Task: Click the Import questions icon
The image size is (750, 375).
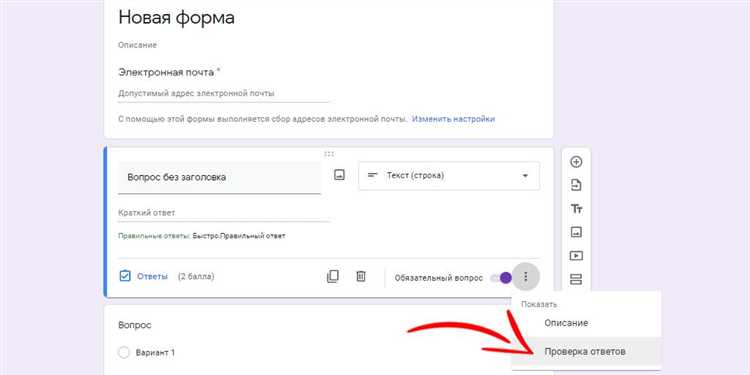Action: pyautogui.click(x=576, y=185)
